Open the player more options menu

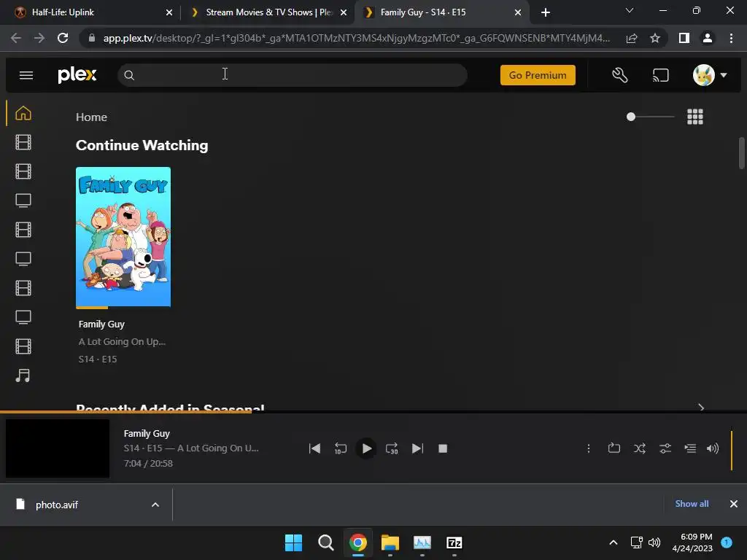coord(589,448)
